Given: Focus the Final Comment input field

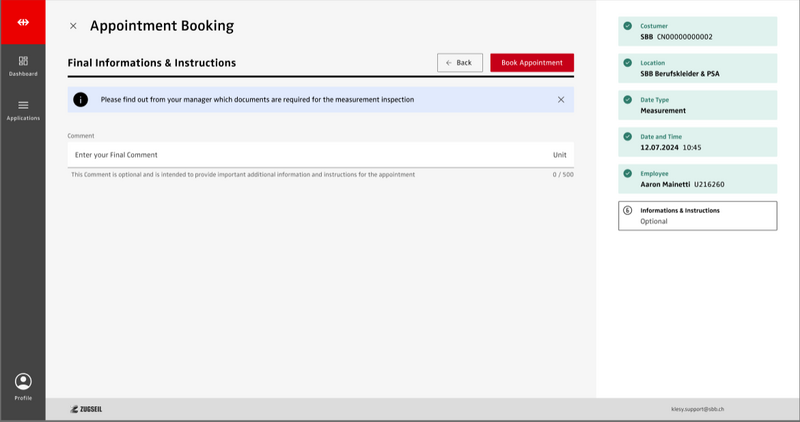Looking at the screenshot, I should [300, 155].
